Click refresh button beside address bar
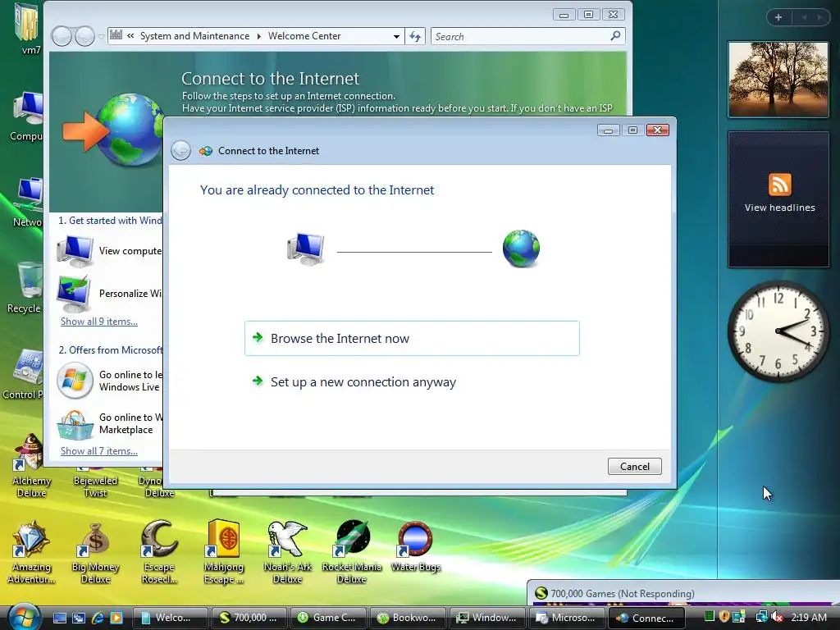The width and height of the screenshot is (840, 630). click(x=415, y=36)
